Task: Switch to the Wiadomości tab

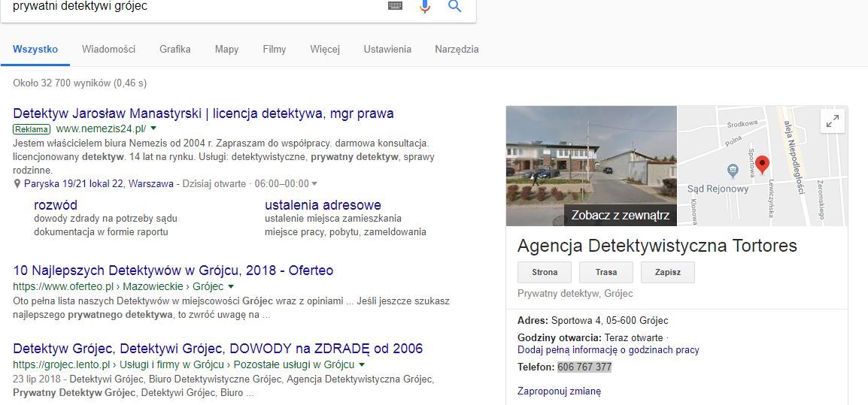Action: (x=108, y=50)
